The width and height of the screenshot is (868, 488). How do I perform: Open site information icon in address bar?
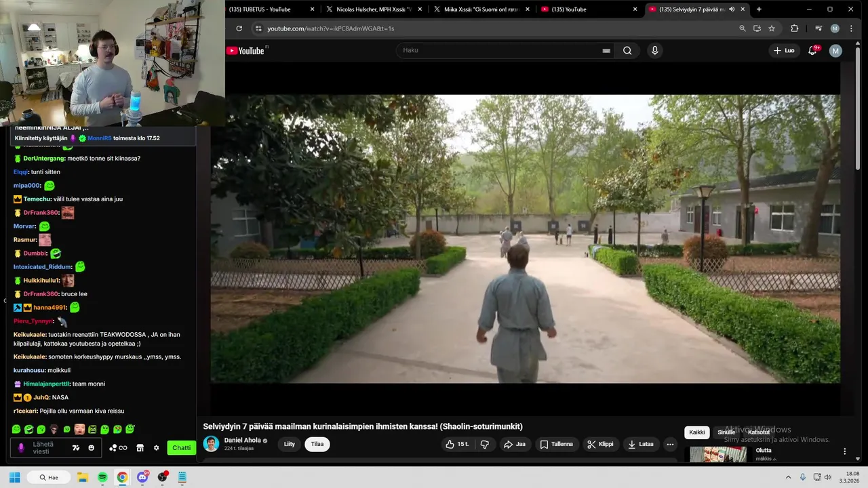click(x=258, y=28)
